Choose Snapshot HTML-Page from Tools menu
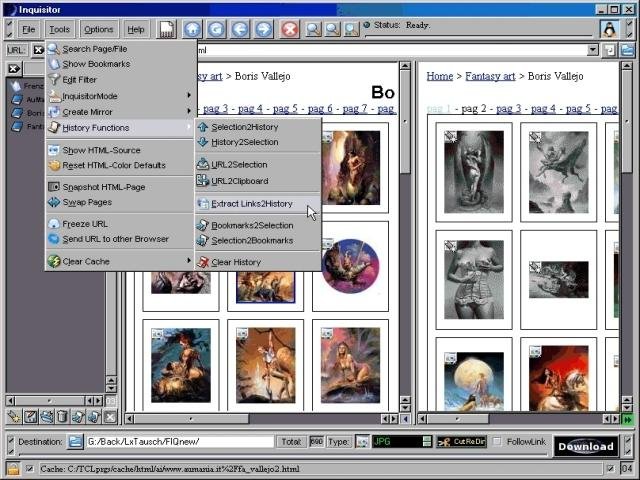The image size is (640, 480). pos(103,187)
